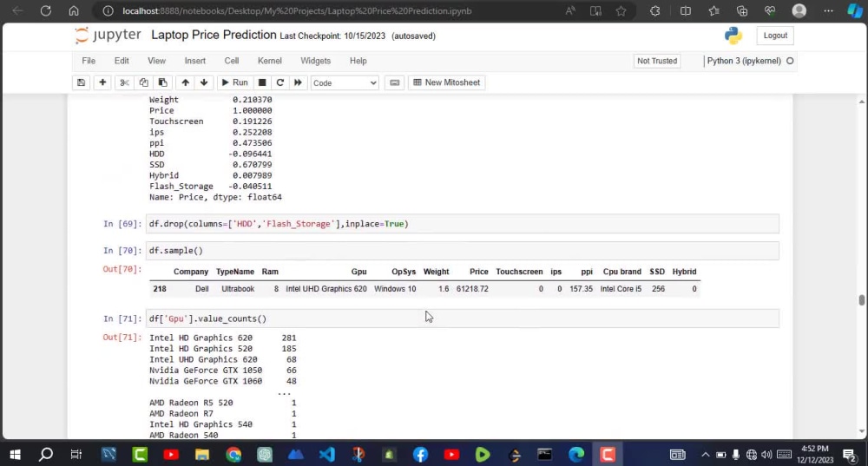Open the browser collections icon
This screenshot has width=868, height=466.
click(x=742, y=10)
